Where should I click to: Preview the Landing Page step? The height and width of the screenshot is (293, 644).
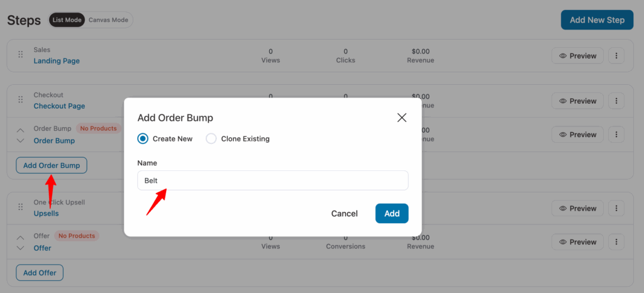click(577, 56)
